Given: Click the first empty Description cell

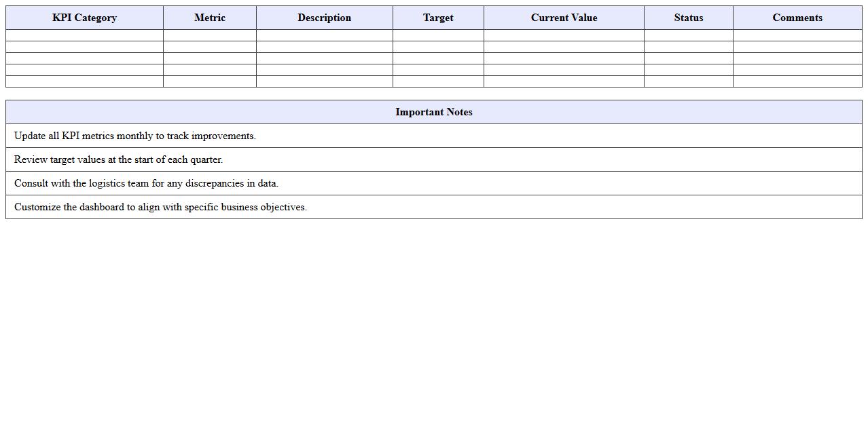Looking at the screenshot, I should [324, 34].
